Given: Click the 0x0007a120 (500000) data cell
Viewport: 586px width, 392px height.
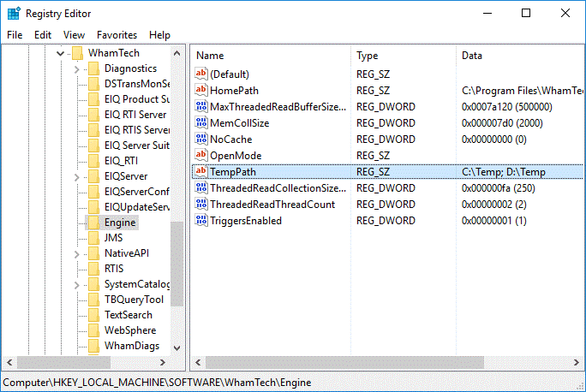Looking at the screenshot, I should point(507,107).
